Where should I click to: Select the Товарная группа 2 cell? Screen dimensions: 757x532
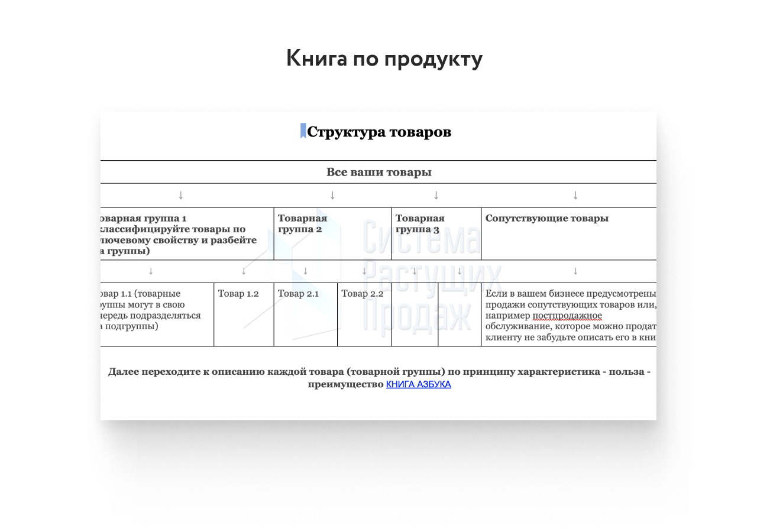[332, 233]
